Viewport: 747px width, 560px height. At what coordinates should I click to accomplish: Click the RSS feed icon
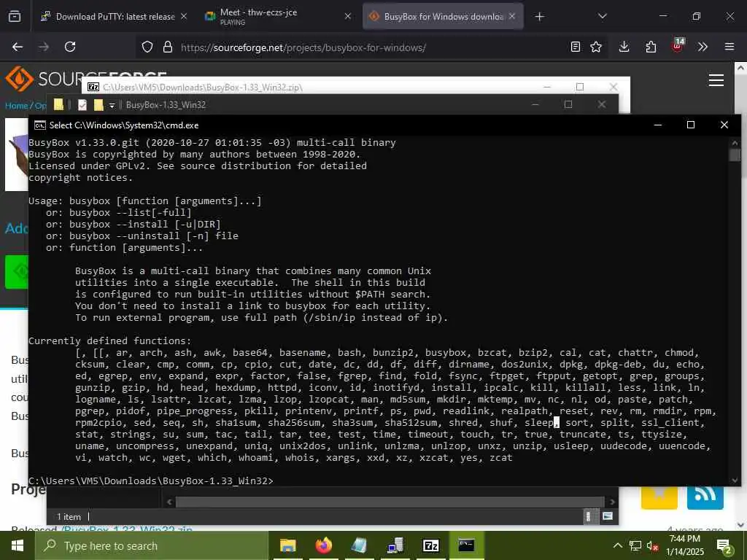(705, 497)
